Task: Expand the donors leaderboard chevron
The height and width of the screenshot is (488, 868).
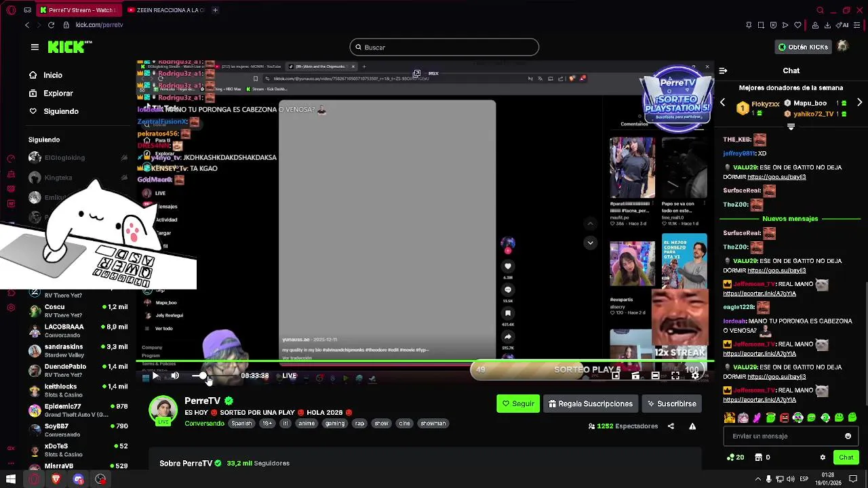Action: click(791, 127)
